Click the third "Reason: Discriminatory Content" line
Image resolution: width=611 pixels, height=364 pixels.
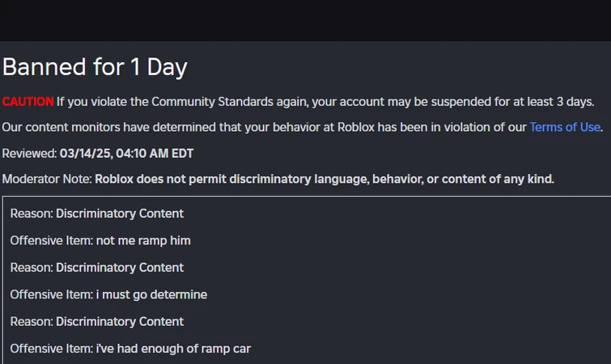97,321
